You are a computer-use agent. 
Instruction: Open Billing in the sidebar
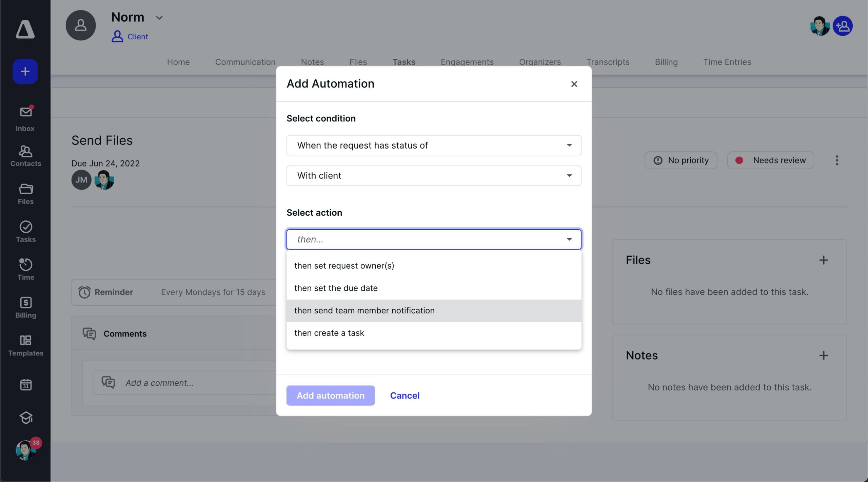[x=25, y=307]
